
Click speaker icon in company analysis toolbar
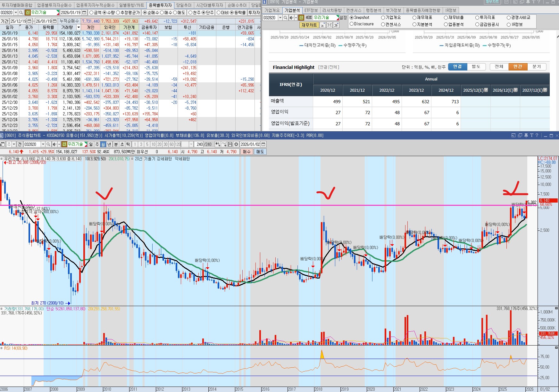point(291,18)
